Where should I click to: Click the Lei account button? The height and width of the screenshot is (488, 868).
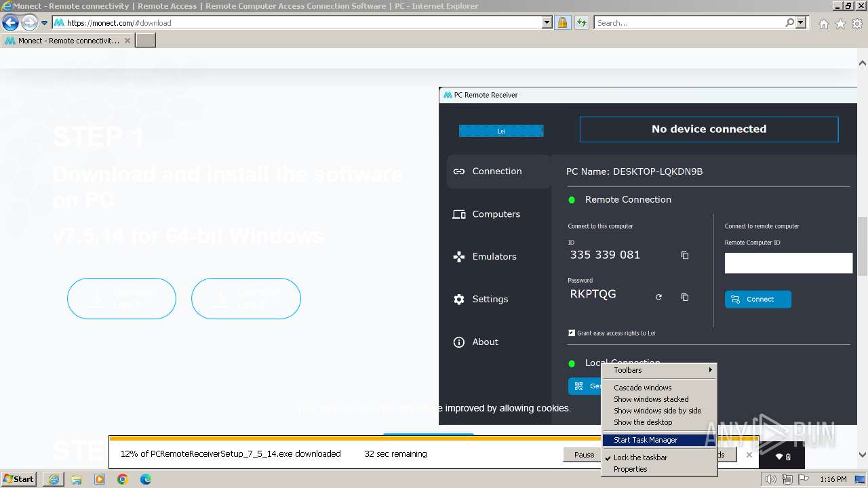coord(501,131)
